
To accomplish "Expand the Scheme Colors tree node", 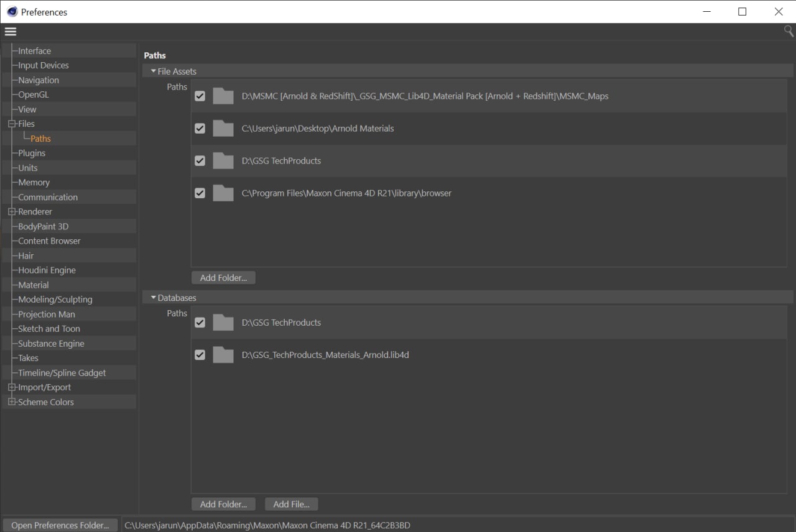I will (x=11, y=402).
